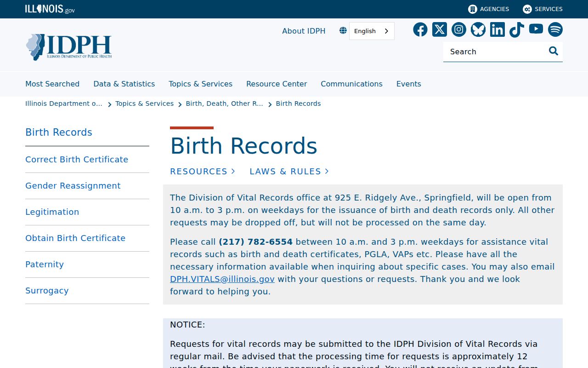Open Surrogacy sidebar link

click(x=47, y=290)
